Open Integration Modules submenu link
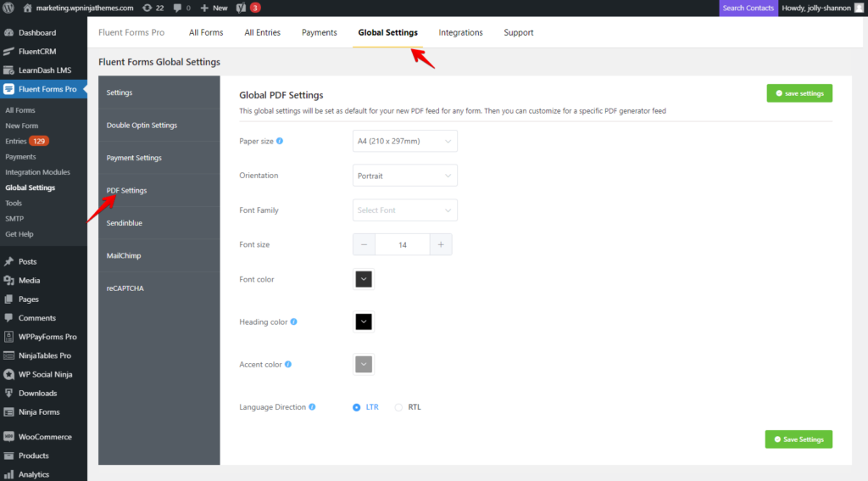 [37, 172]
